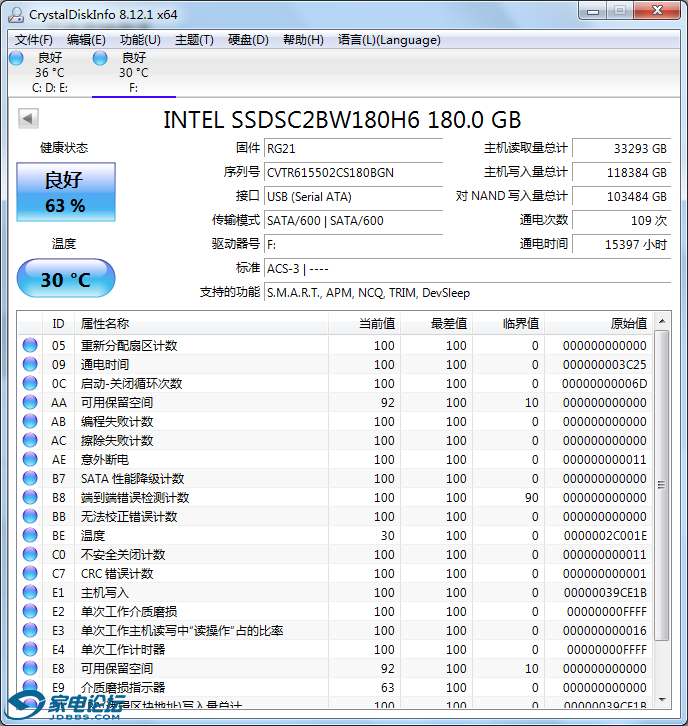The width and height of the screenshot is (688, 726).
Task: Click the NAND writes value 103484 GB
Action: point(621,197)
